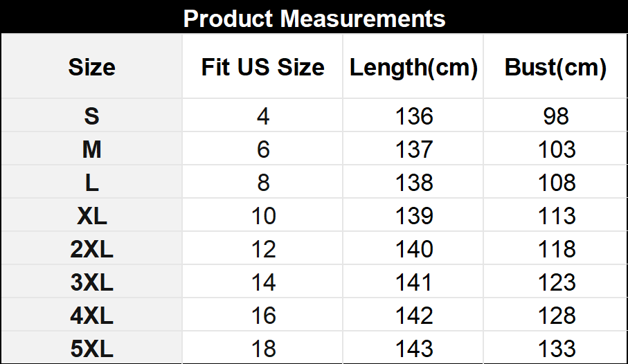Click the Bust(cm) column header

(555, 68)
